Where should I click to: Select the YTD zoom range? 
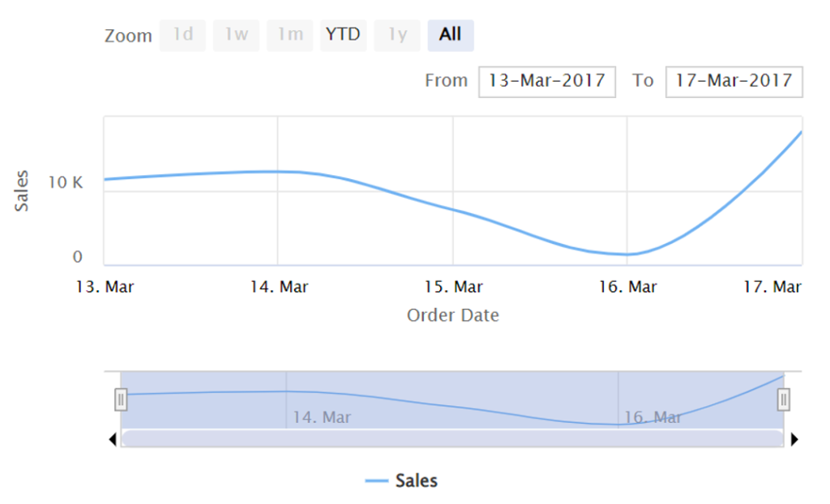(343, 35)
